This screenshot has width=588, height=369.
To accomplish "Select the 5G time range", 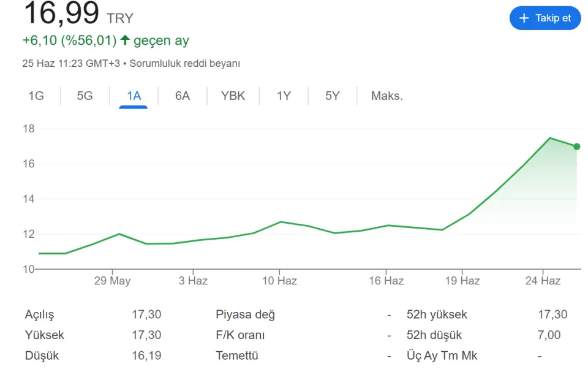I will [85, 96].
